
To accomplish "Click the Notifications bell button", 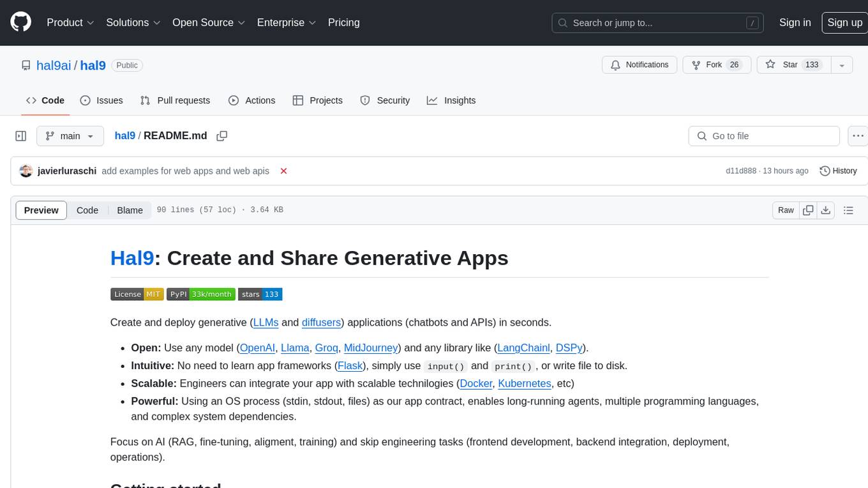I will coord(640,65).
